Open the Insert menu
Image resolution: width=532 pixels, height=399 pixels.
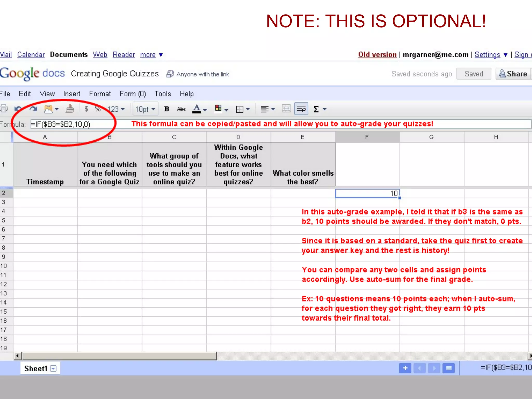click(x=72, y=94)
